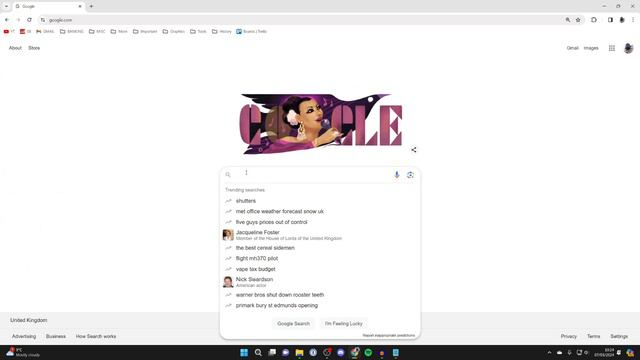Click site information icon beside google.com

pyautogui.click(x=43, y=20)
